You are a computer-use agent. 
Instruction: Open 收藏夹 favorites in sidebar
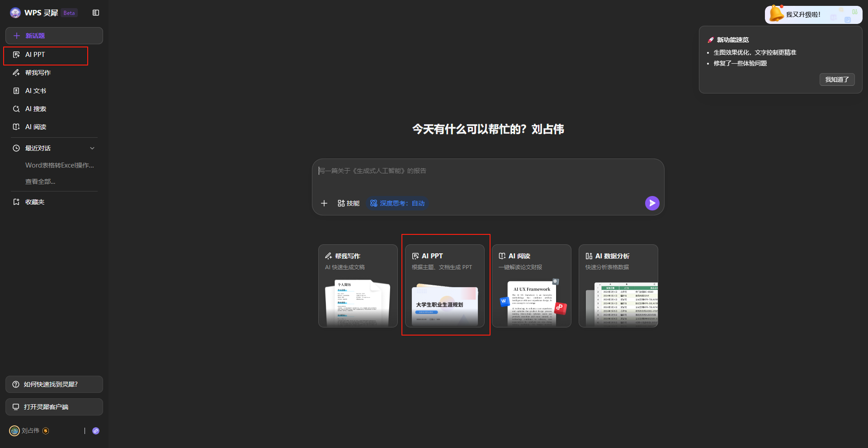click(35, 202)
